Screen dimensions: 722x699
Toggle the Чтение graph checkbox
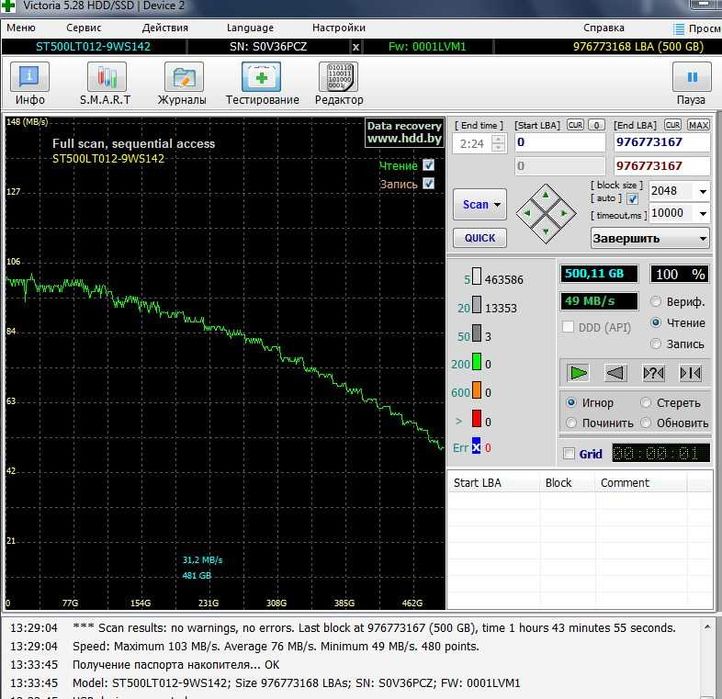tap(428, 165)
